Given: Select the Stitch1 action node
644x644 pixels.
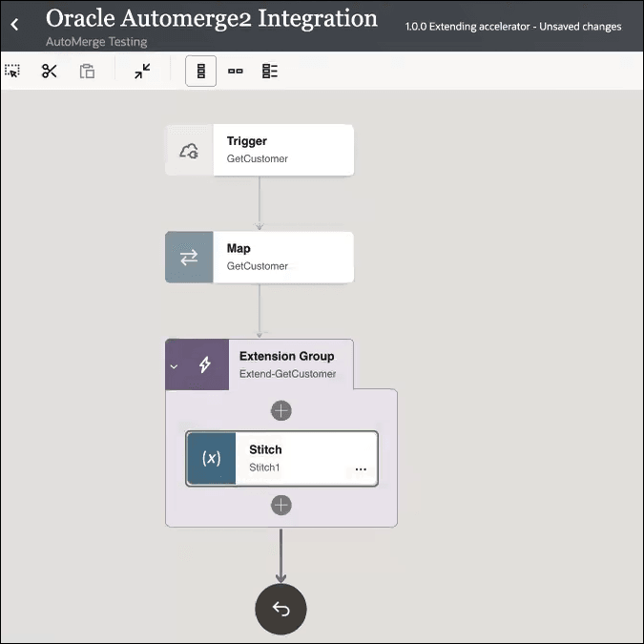Looking at the screenshot, I should pyautogui.click(x=282, y=458).
